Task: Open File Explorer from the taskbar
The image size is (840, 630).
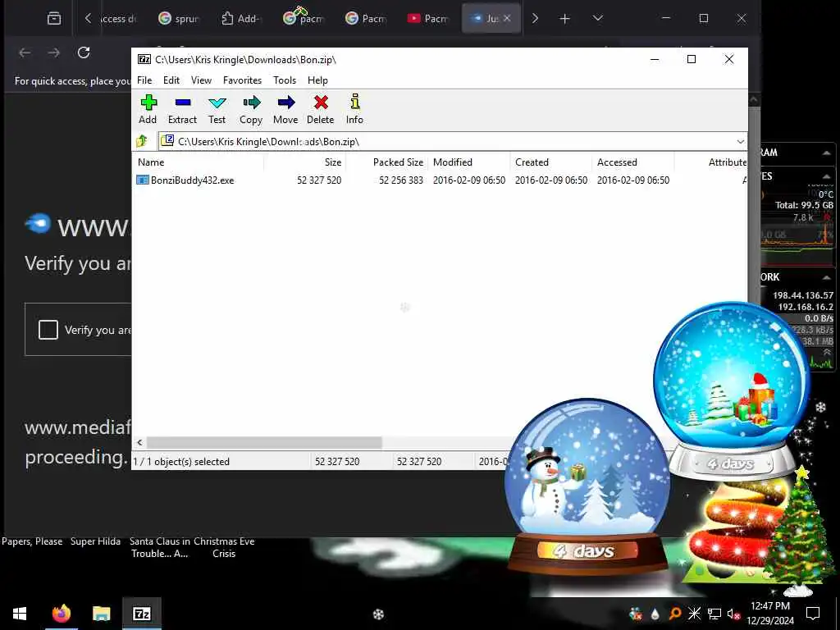Action: (101, 614)
